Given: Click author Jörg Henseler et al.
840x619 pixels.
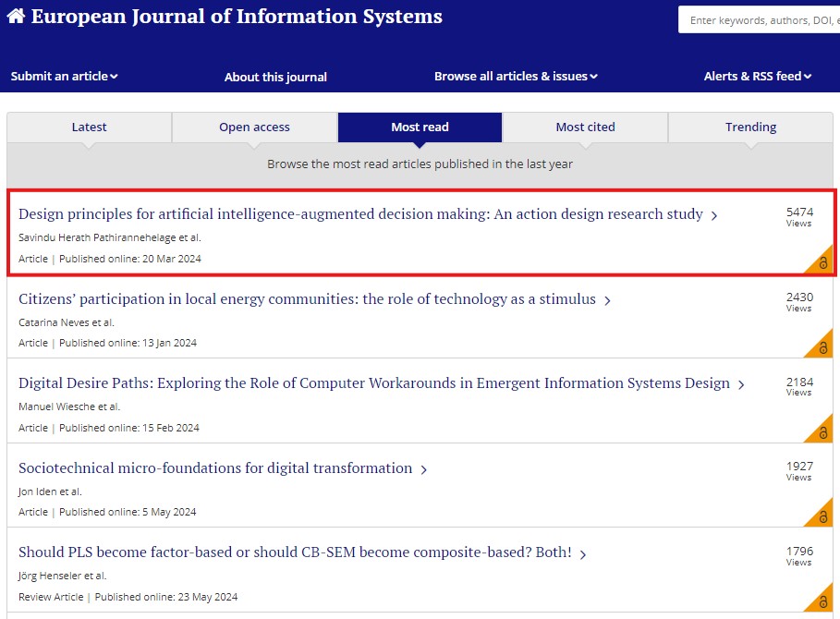Looking at the screenshot, I should 63,576.
